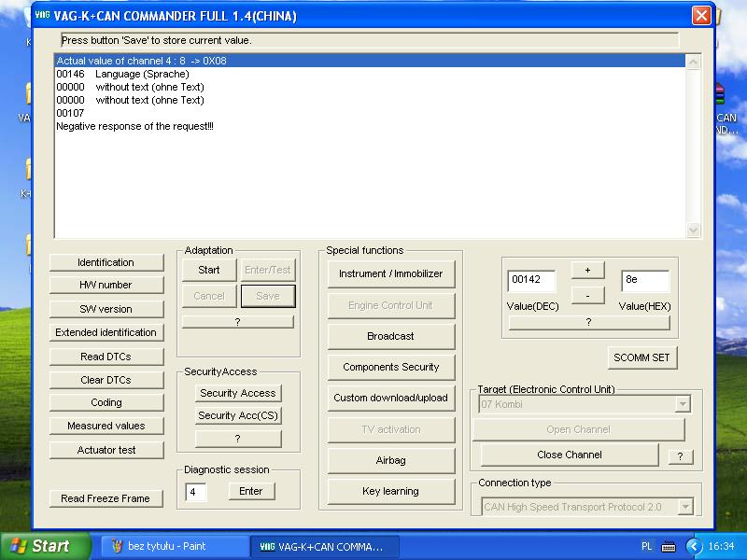
Task: Select the '00146 Language (Sprache)' line
Action: [x=370, y=74]
